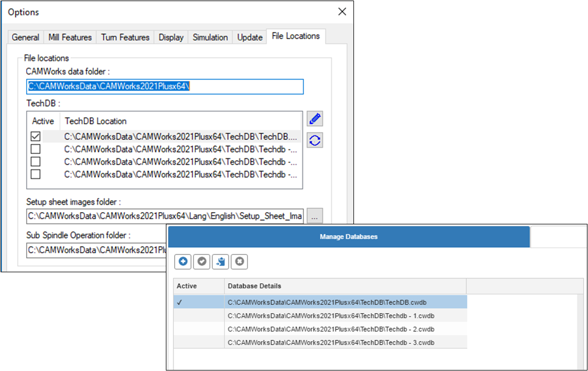The image size is (588, 371).
Task: Click the refresh TechDB list icon
Action: point(315,141)
